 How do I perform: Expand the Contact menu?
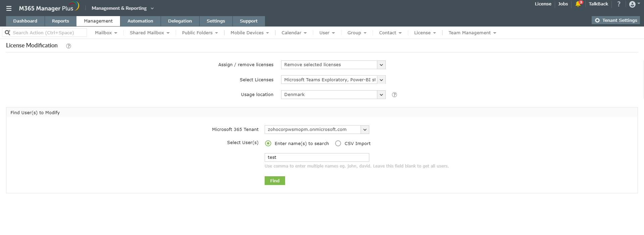point(390,33)
